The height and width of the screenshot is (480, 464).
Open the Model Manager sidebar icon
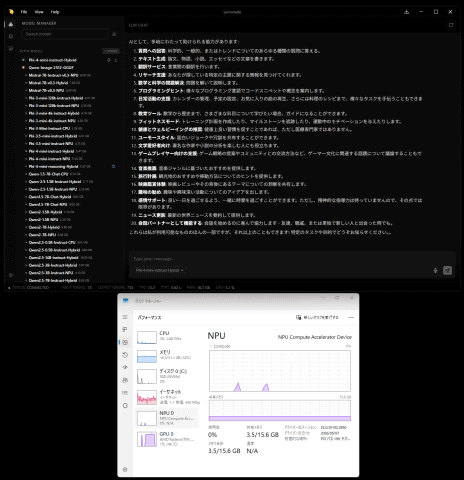coord(11,24)
